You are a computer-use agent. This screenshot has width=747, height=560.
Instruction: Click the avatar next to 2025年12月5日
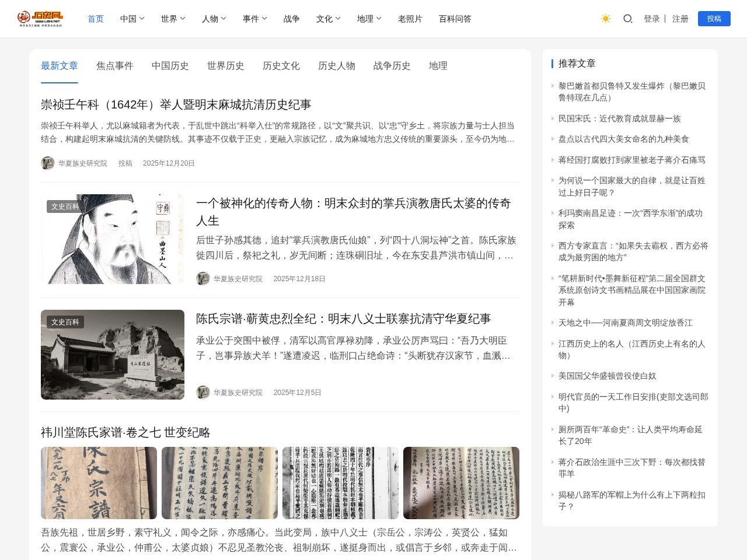[203, 393]
